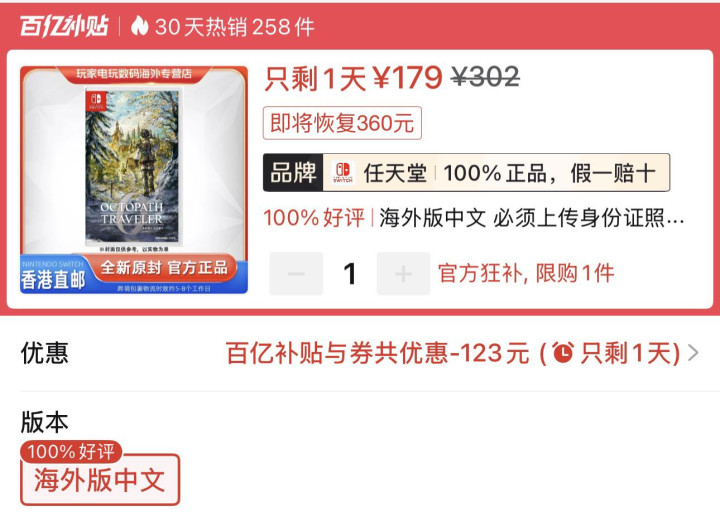Select the 海外版中文 version option

click(100, 480)
